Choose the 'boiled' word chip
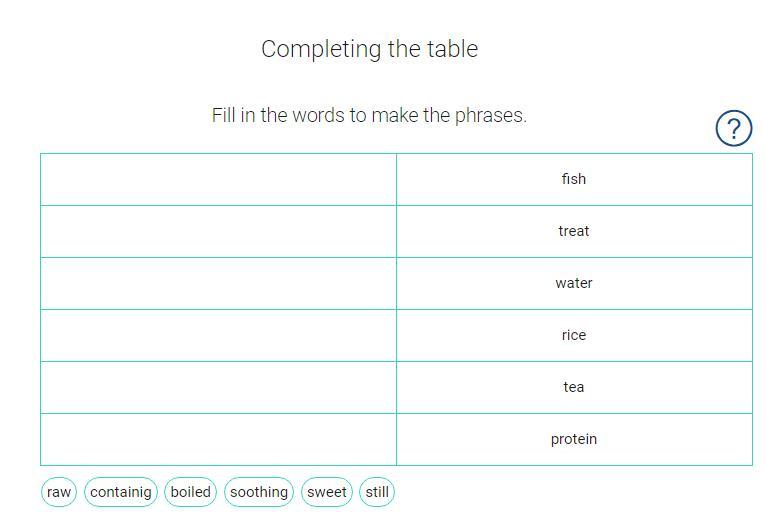 [x=190, y=492]
